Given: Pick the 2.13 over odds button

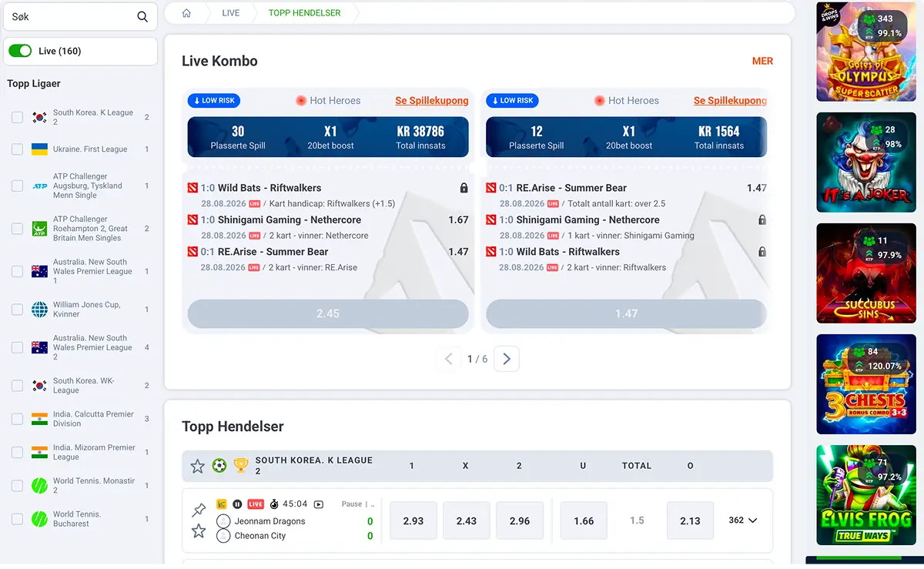Looking at the screenshot, I should (690, 520).
